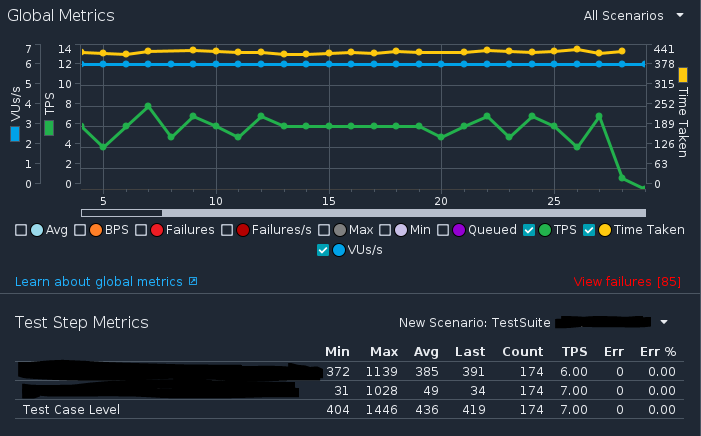Uncheck the TPS series checkbox
Image resolution: width=701 pixels, height=436 pixels.
(x=529, y=230)
